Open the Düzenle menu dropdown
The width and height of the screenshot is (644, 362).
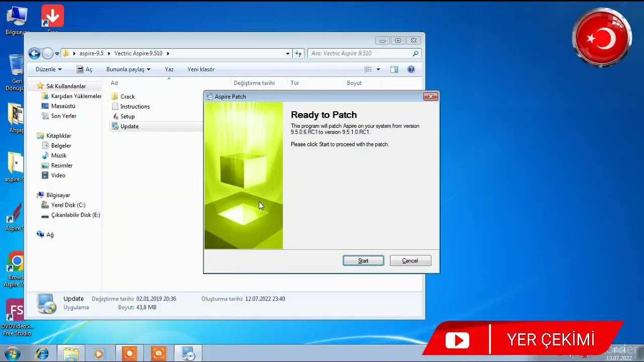49,69
